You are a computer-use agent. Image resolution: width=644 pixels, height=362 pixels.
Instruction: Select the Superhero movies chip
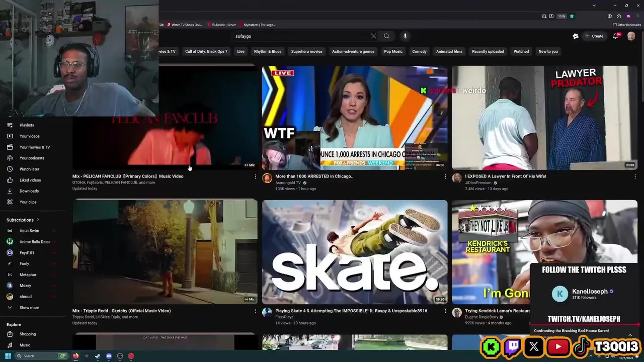307,51
